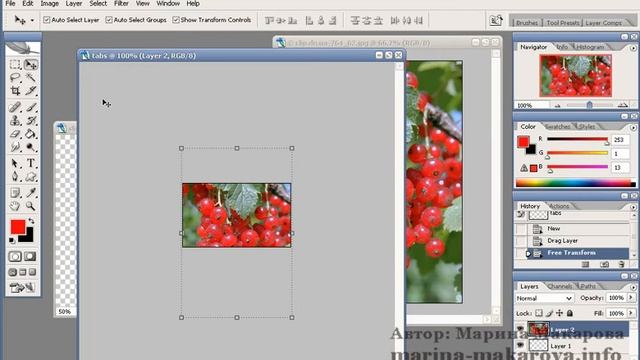Select the Path Selection tool
This screenshot has width=640, height=360.
15,163
